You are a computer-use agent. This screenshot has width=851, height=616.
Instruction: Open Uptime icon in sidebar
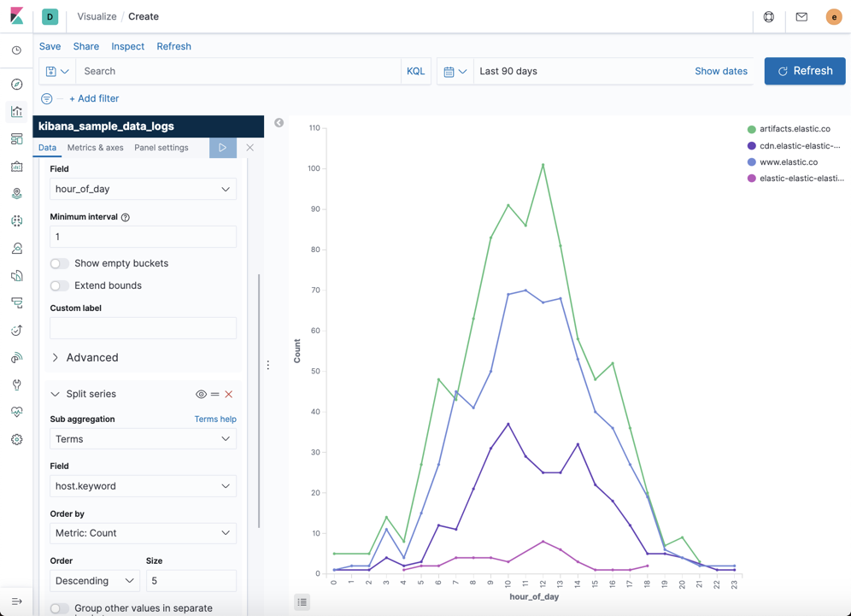pyautogui.click(x=17, y=330)
